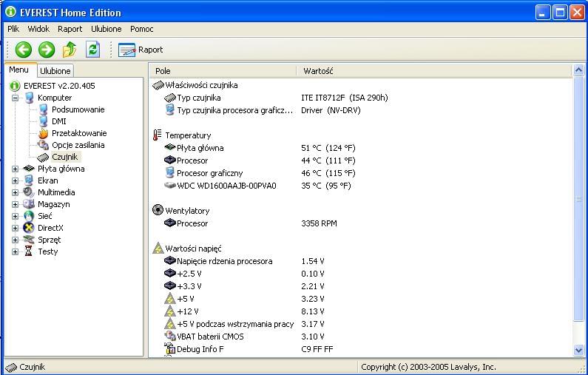Expand the Testy tree node
This screenshot has width=588, height=375.
pos(15,251)
